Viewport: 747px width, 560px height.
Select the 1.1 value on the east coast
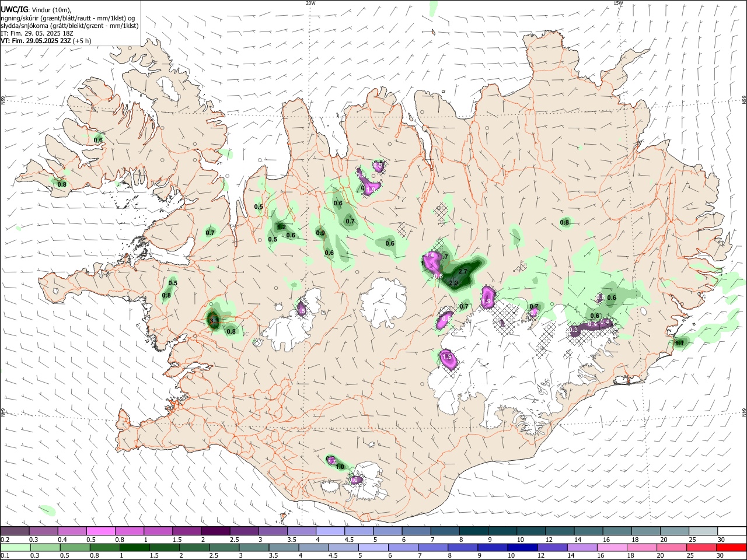point(679,343)
